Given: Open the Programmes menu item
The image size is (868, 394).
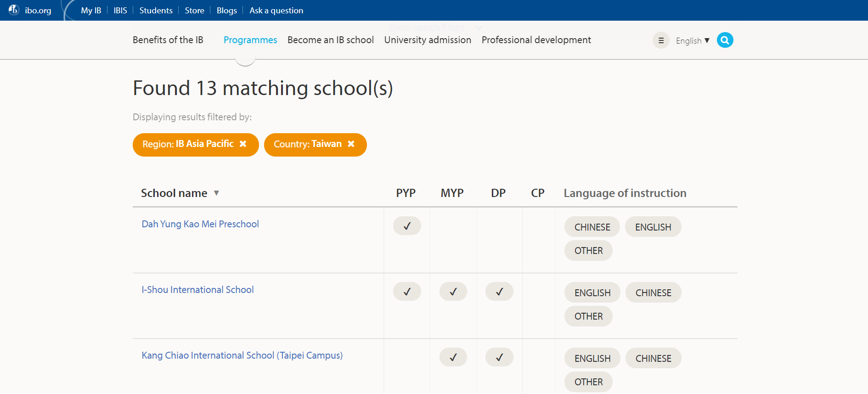Looking at the screenshot, I should coord(250,40).
